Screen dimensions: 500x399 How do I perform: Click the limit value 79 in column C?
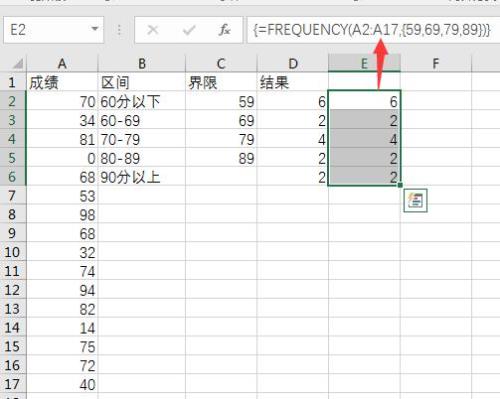(221, 139)
